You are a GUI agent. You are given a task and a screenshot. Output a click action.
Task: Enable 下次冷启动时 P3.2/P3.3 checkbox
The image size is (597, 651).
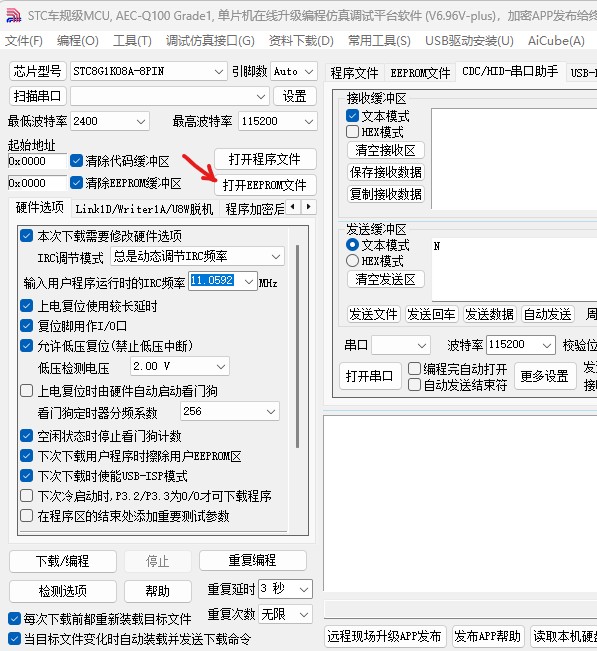click(x=27, y=495)
